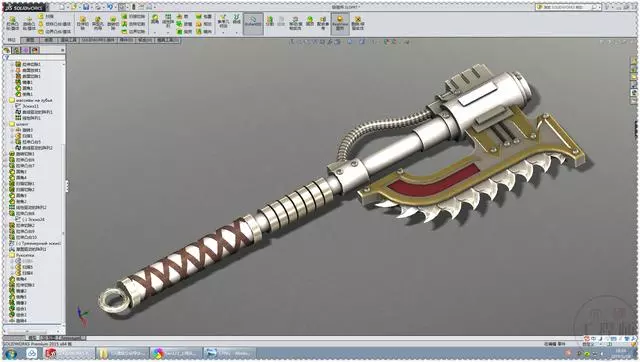640x362 pixels.
Task: Select the Shell tool
Action: click(x=183, y=31)
